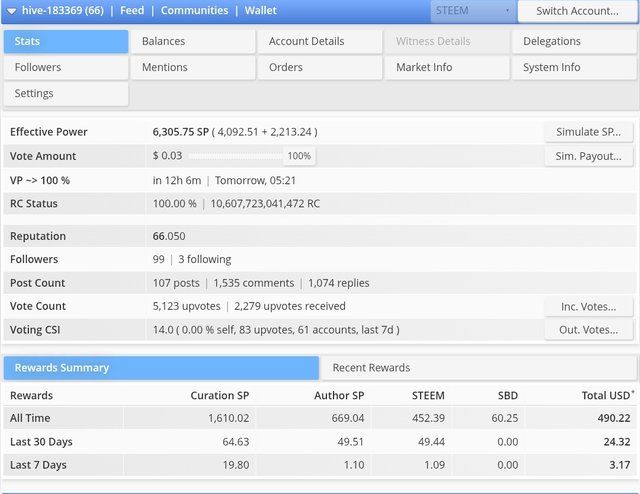The image size is (640, 494).
Task: Select the All Time Curation SP 1,610.02
Action: click(229, 418)
